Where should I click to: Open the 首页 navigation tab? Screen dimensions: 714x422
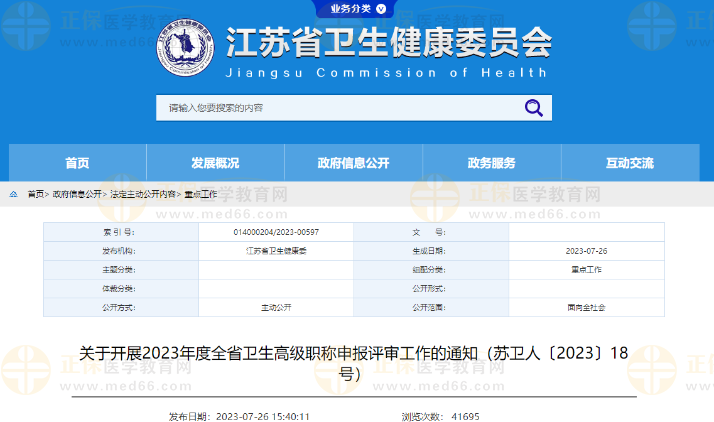[x=77, y=164]
